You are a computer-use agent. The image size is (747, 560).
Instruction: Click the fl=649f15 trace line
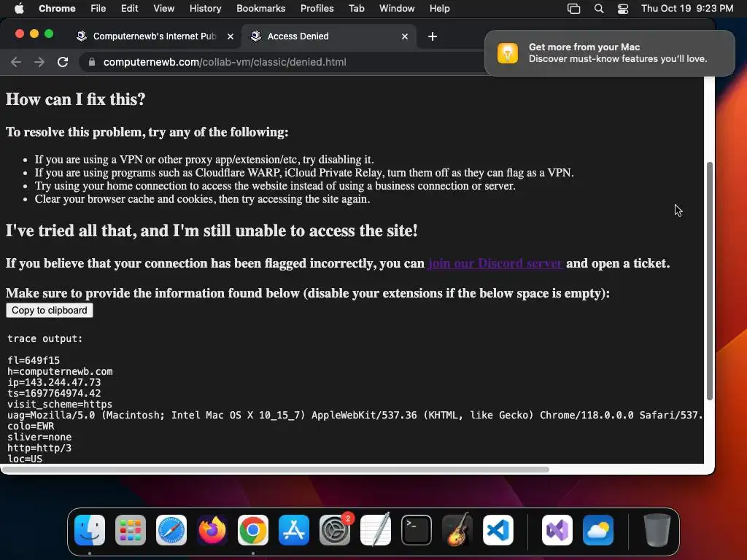pos(34,360)
